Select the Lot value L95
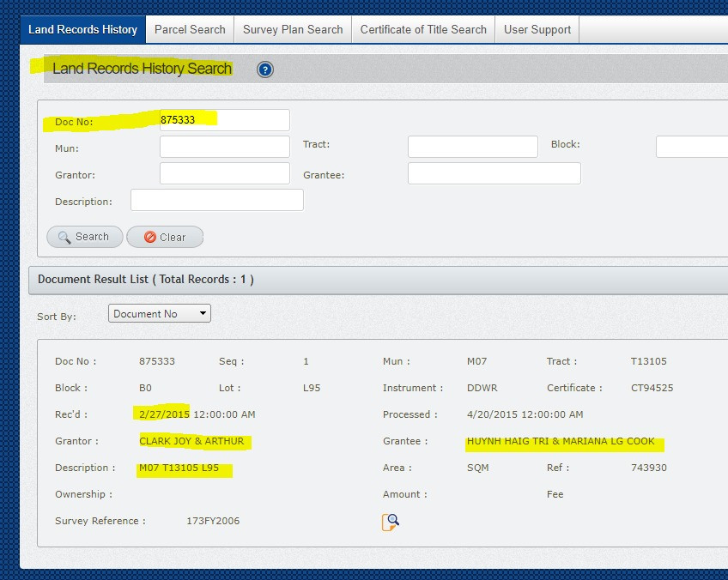728x580 pixels. point(312,388)
